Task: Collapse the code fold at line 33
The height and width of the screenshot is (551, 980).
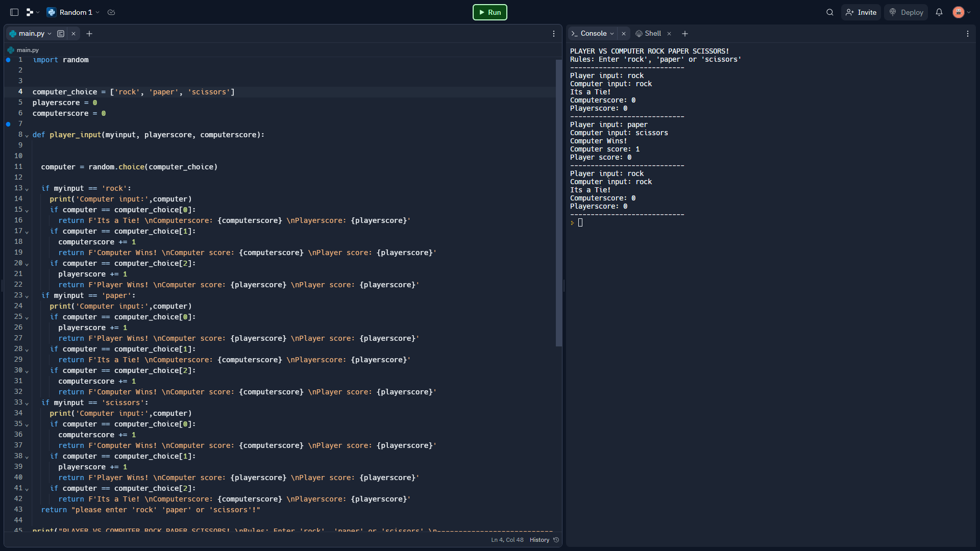Action: [x=27, y=403]
